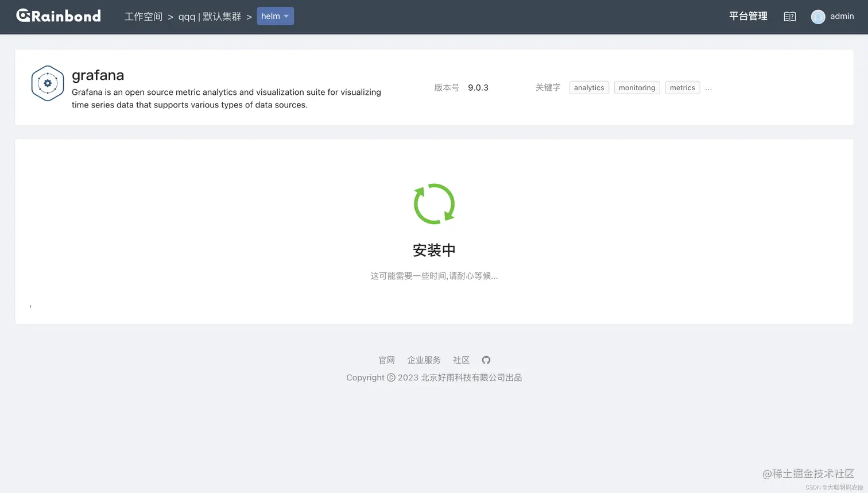Click the green installing refresh icon
The width and height of the screenshot is (868, 493).
[x=434, y=204]
